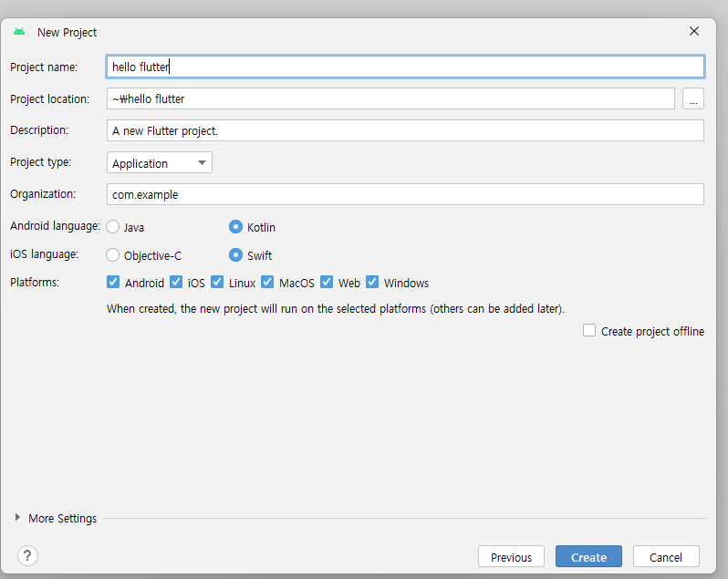This screenshot has height=579, width=728.
Task: Edit the Description field
Action: click(405, 130)
